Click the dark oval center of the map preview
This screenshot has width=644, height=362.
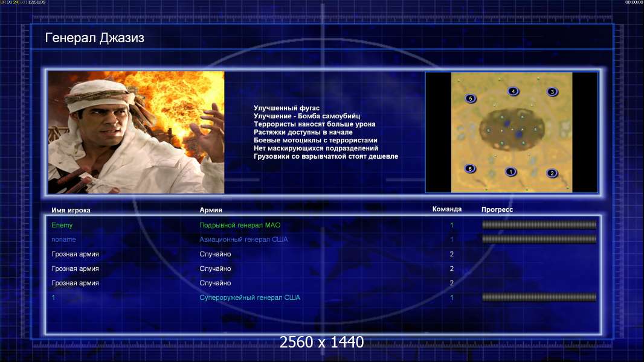tap(512, 129)
